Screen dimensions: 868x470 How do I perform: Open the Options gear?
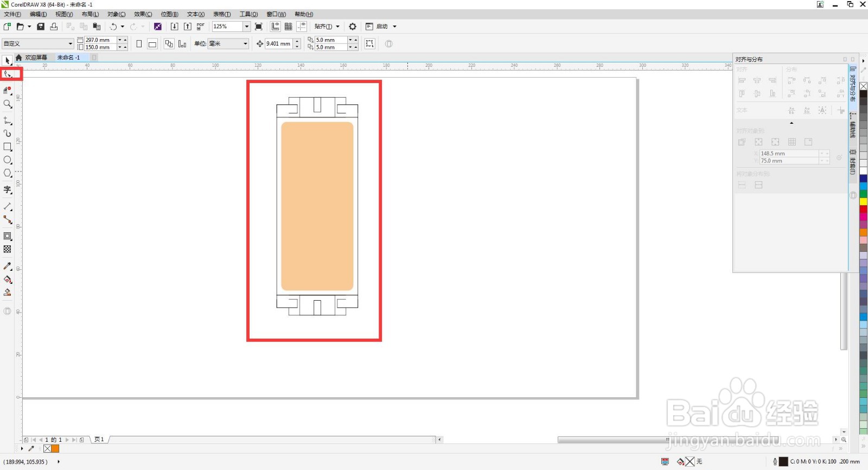click(x=353, y=27)
